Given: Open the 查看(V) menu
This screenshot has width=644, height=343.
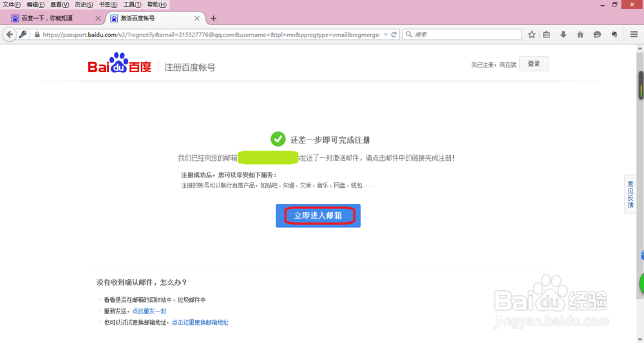Looking at the screenshot, I should 59,5.
